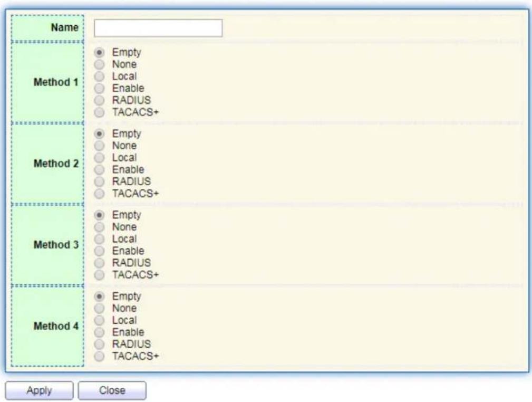Click the Method 1 label
The image size is (532, 402).
[56, 82]
